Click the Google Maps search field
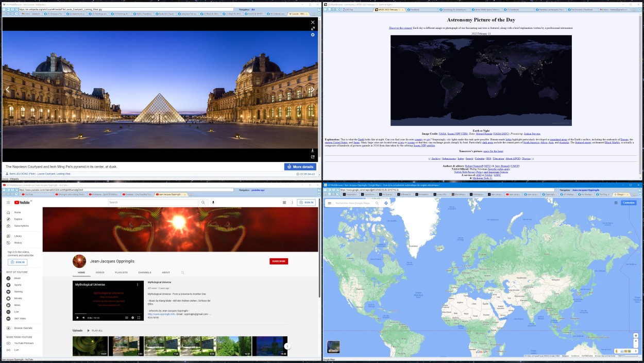 [x=353, y=203]
